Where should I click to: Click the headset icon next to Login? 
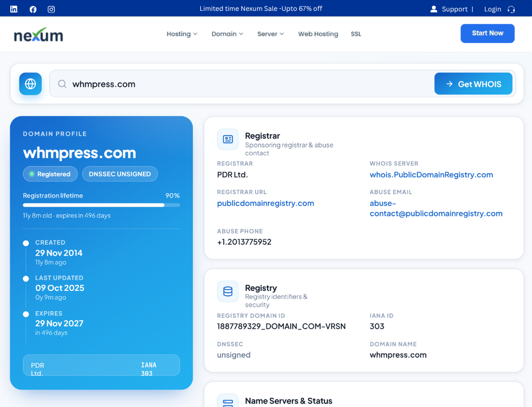511,9
